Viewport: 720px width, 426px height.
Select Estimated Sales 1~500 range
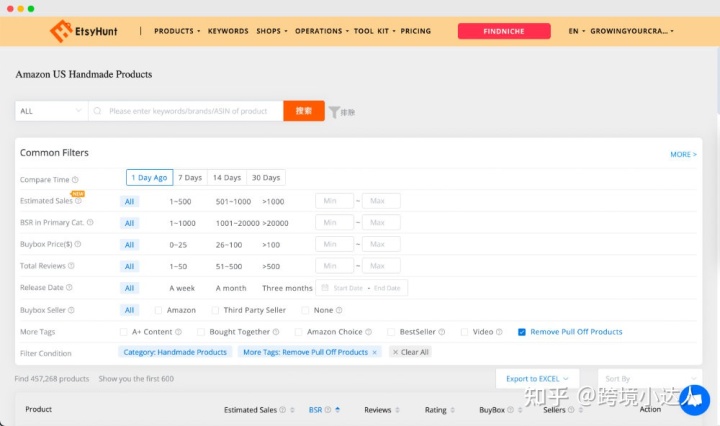[x=180, y=202]
